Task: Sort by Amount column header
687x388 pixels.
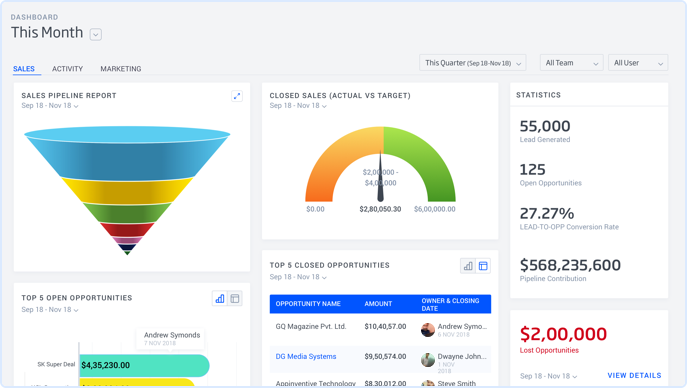Action: pos(378,303)
